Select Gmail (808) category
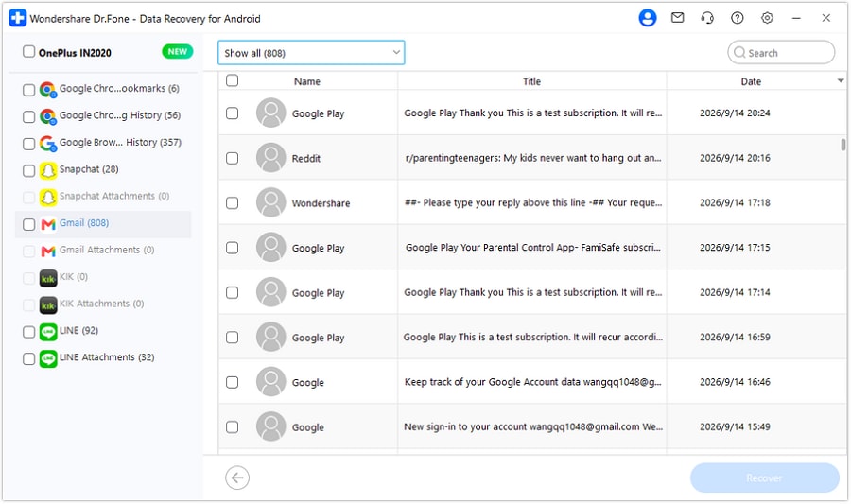 (x=84, y=223)
